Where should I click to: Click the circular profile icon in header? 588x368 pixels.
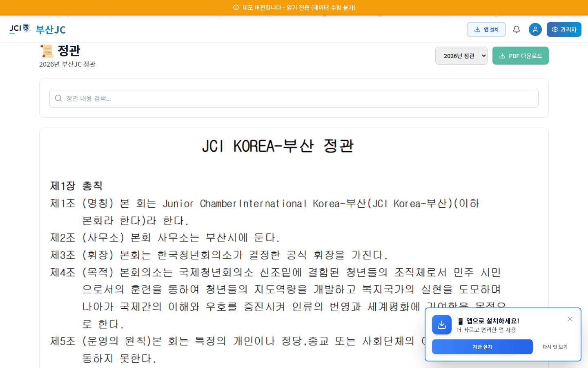coord(535,29)
